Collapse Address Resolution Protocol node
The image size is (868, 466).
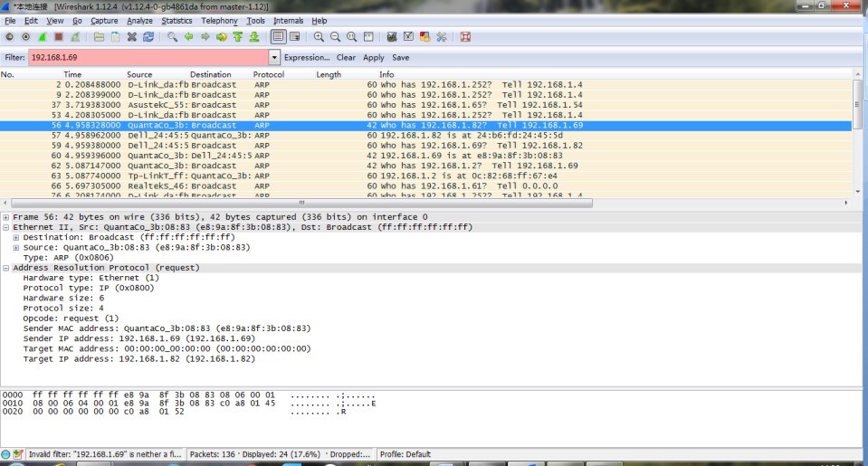click(x=6, y=268)
